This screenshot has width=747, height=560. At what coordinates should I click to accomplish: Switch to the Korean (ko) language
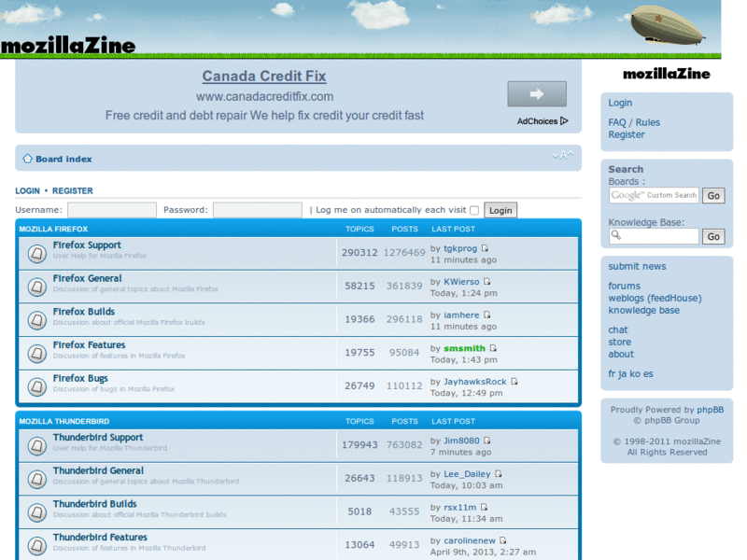click(635, 374)
